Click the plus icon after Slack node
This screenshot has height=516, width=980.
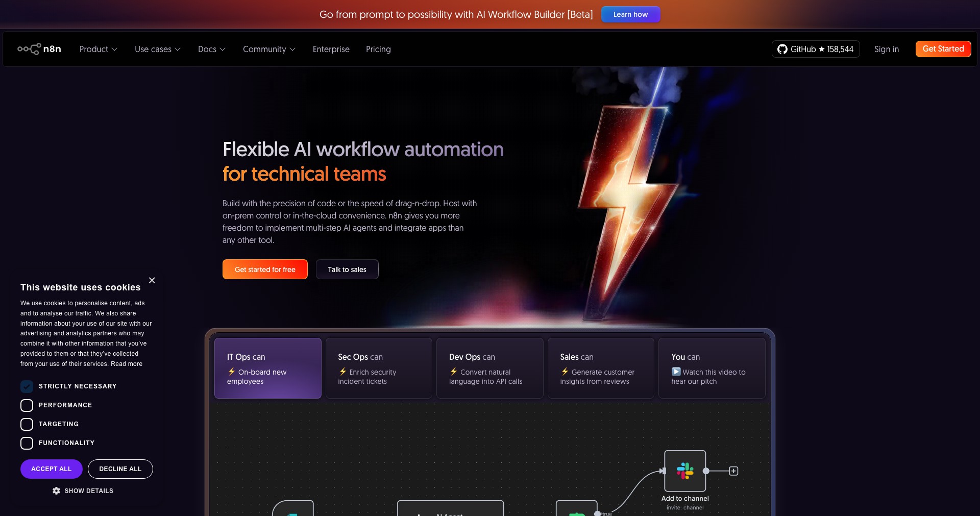[733, 471]
